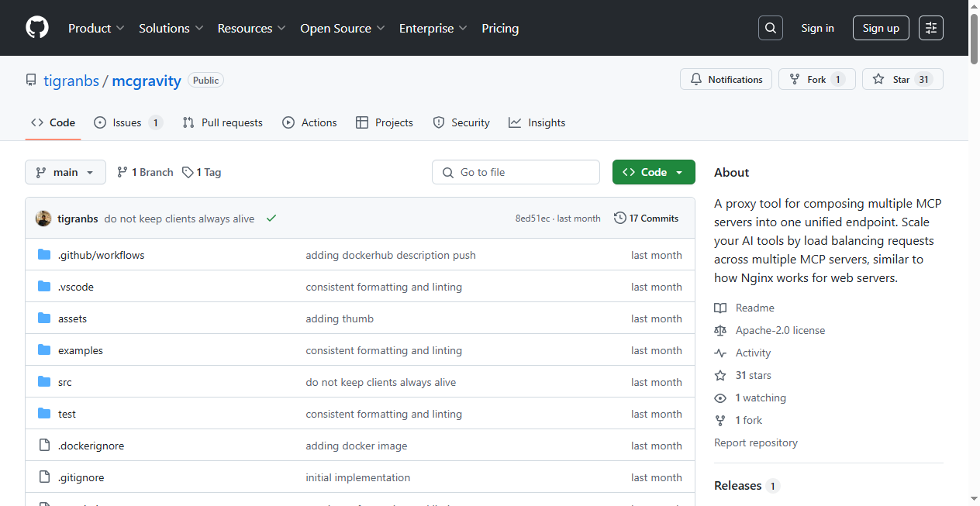Click inside the Go to file field
Screen dimensions: 980x506
click(x=516, y=172)
